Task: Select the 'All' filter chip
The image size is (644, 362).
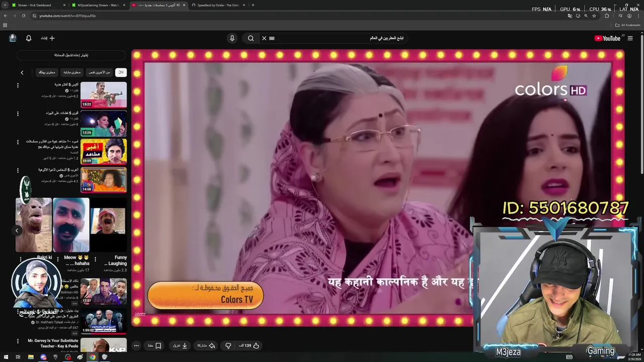Action: 121,72
